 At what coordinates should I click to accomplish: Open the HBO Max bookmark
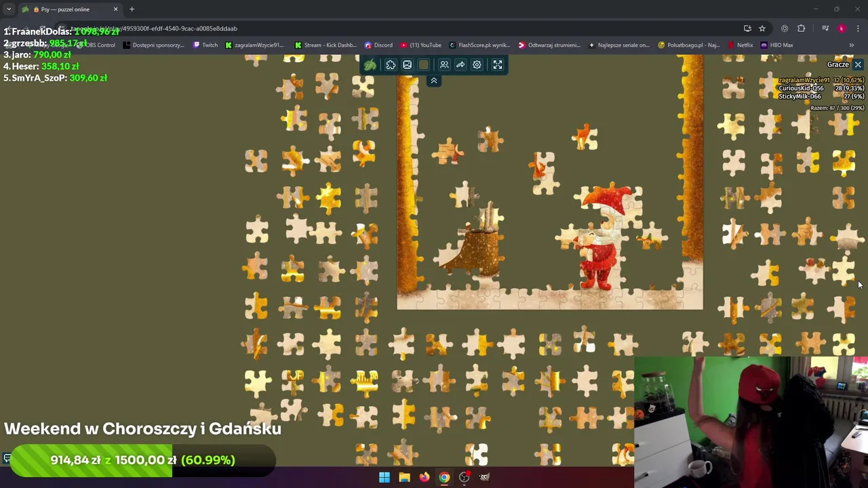tap(776, 45)
